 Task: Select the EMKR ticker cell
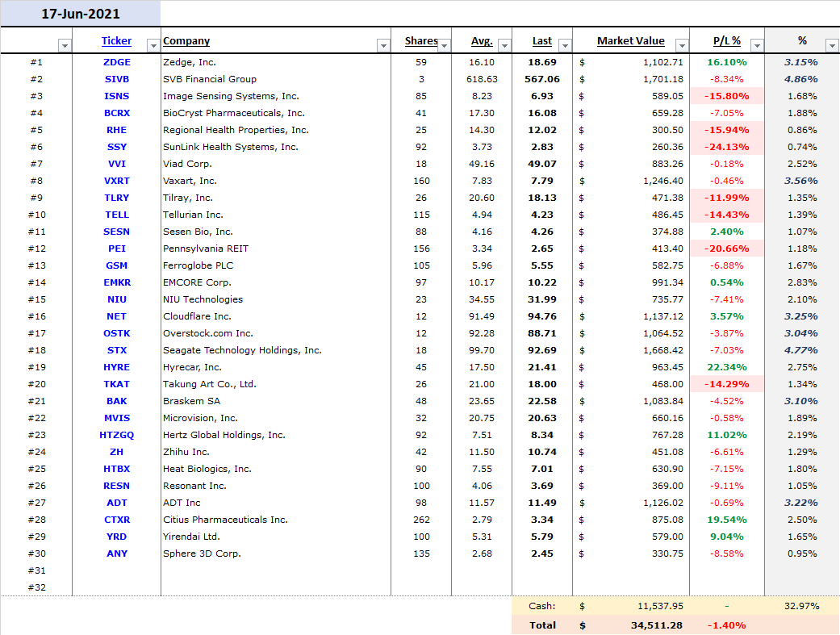[117, 282]
